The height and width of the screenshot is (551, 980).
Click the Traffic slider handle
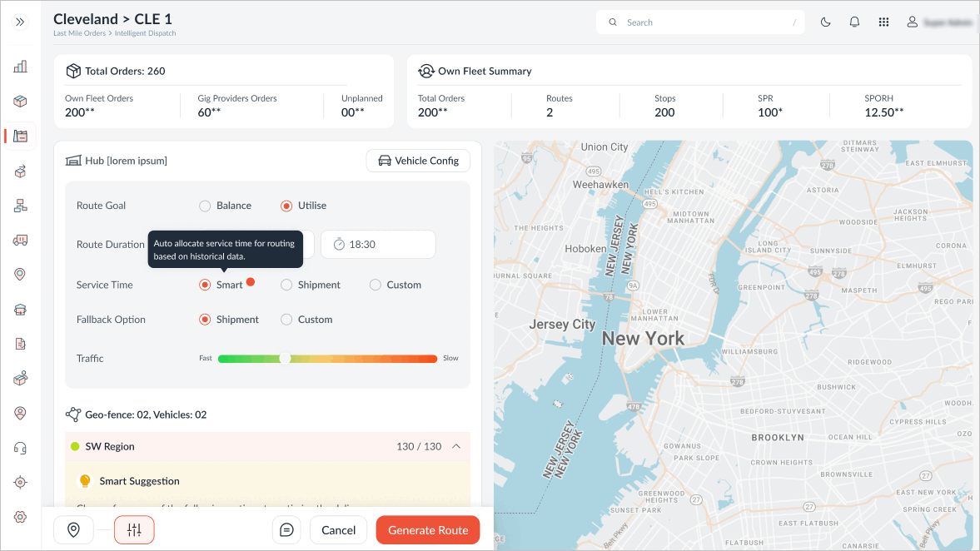pyautogui.click(x=285, y=358)
